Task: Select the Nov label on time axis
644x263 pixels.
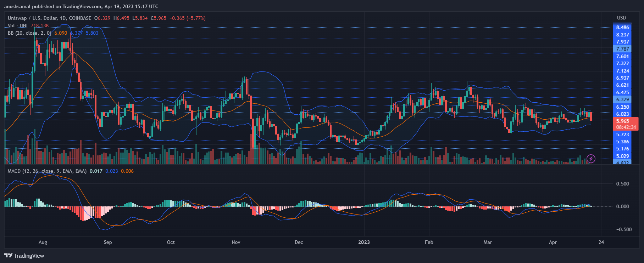Action: coord(236,242)
